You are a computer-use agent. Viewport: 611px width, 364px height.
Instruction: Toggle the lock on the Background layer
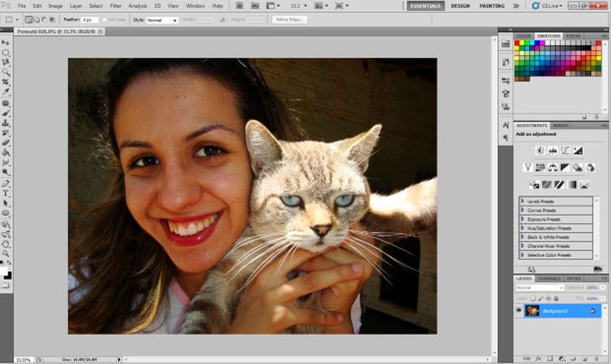556,298
